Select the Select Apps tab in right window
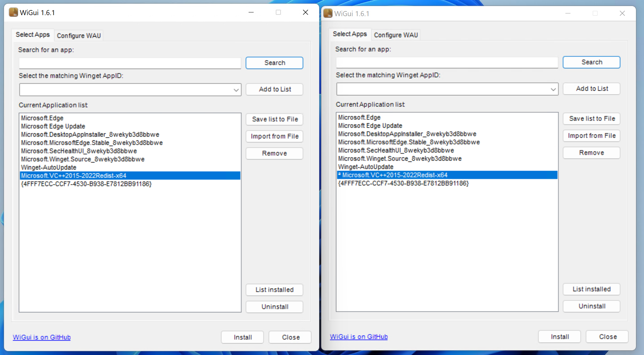This screenshot has width=644, height=355. (350, 34)
